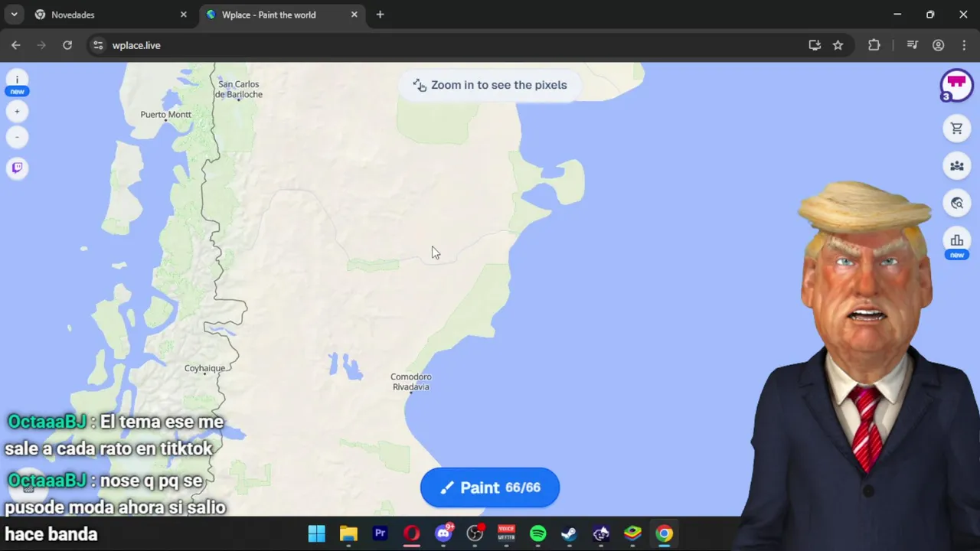
Task: Click the Comodoro Rivadavia map label
Action: coord(411,382)
